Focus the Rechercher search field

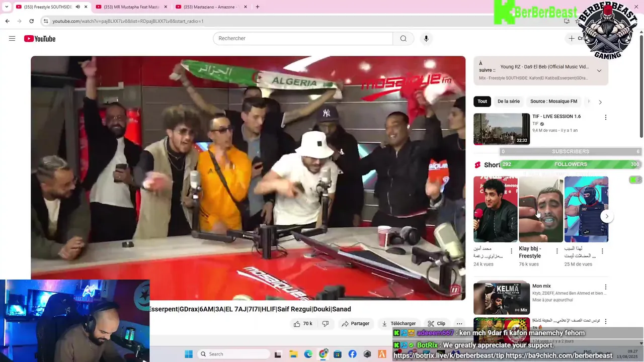303,39
